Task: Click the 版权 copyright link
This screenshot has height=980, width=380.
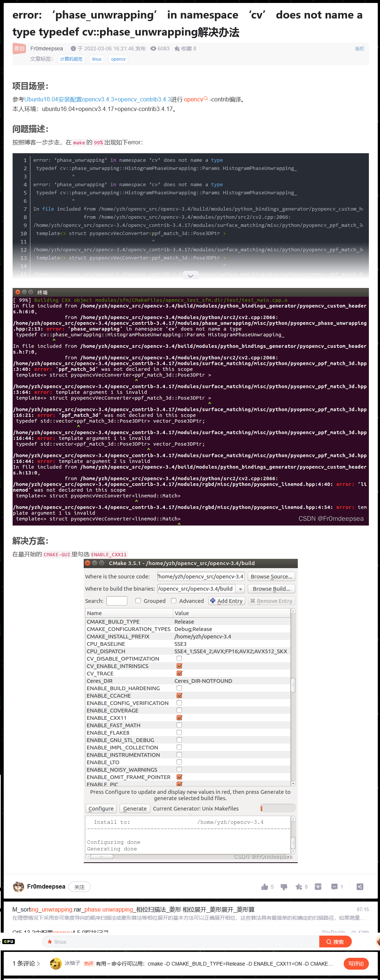Action: pyautogui.click(x=360, y=49)
